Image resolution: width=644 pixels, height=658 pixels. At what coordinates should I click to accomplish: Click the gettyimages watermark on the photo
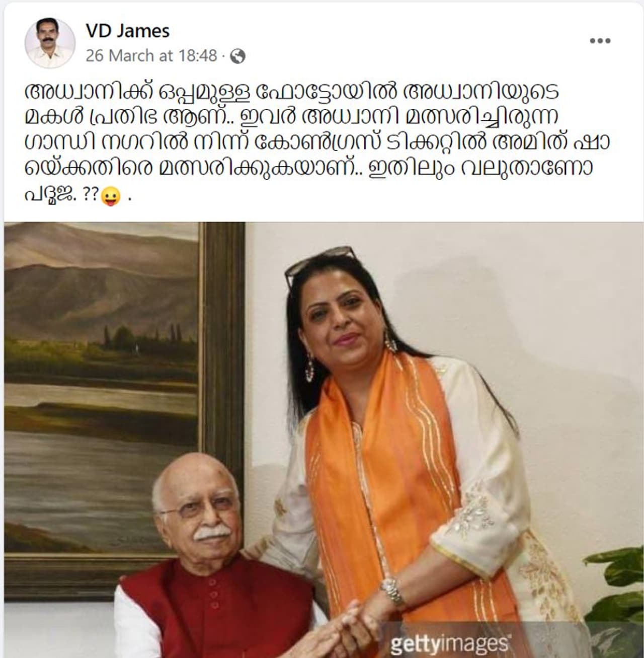tap(449, 643)
